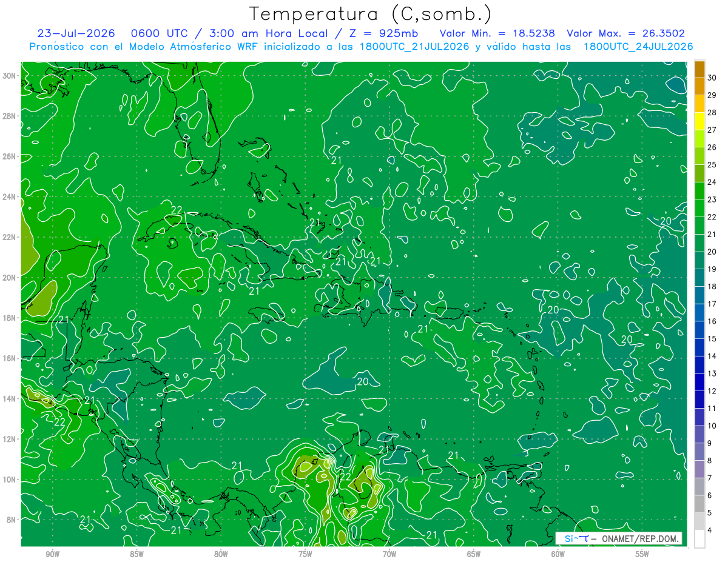The height and width of the screenshot is (562, 728).
Task: Click the title 'Temperatura (C,somb.)'
Action: [x=370, y=14]
